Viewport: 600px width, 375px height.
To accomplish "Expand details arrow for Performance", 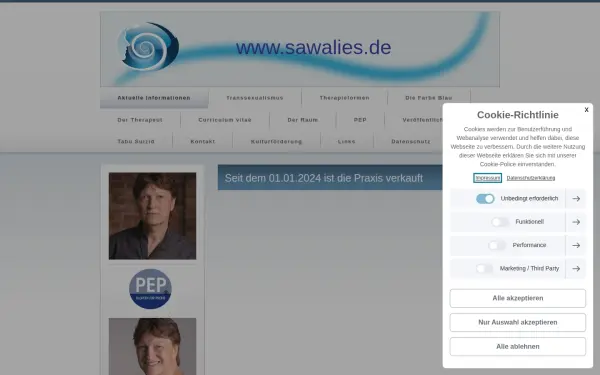I will coord(576,245).
